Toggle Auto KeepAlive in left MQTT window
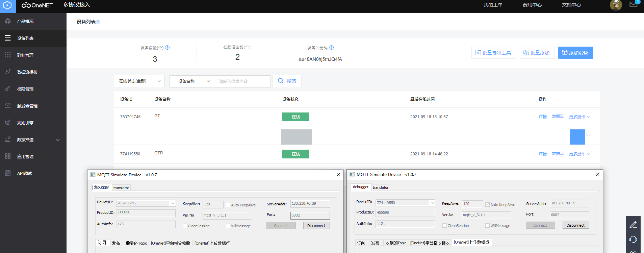The height and width of the screenshot is (253, 644). (228, 205)
